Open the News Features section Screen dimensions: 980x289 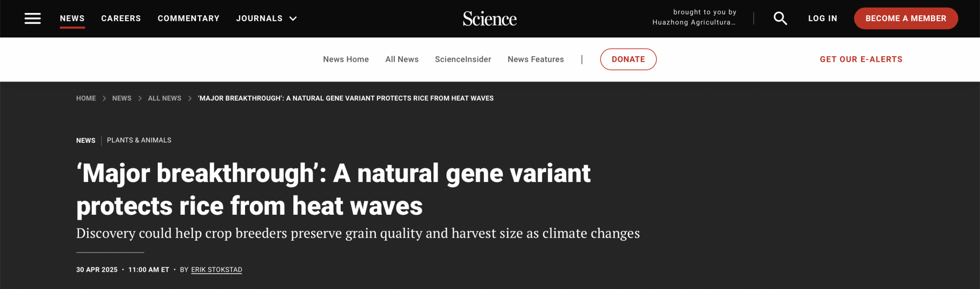pyautogui.click(x=536, y=59)
